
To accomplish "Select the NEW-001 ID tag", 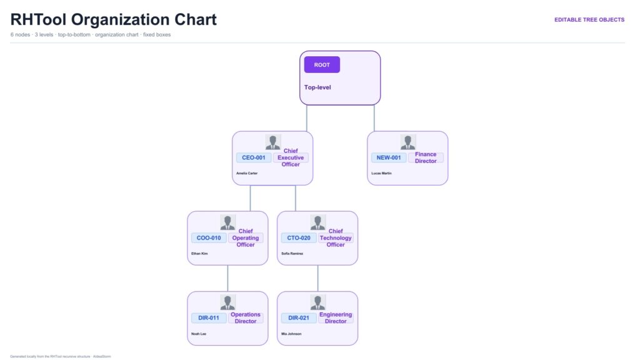I will click(389, 158).
